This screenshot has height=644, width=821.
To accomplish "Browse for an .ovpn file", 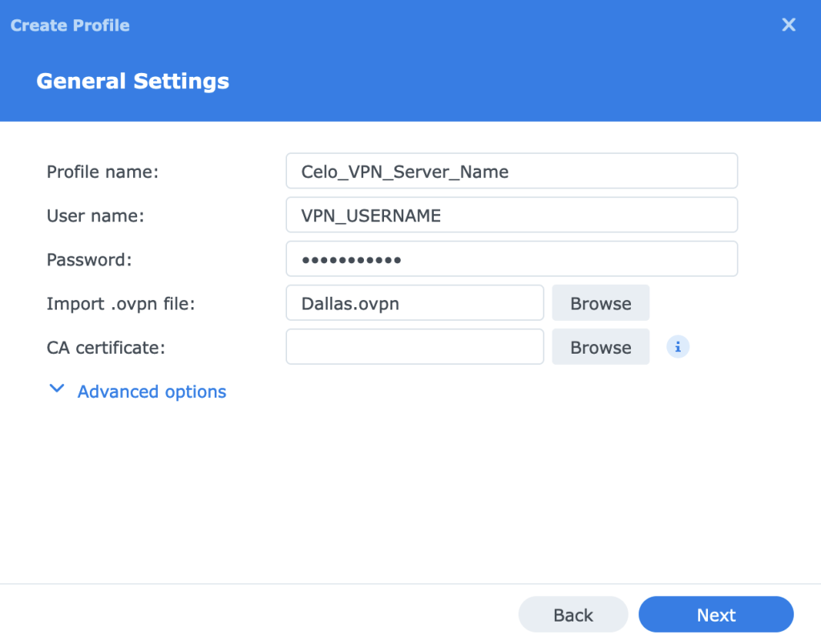I will tap(601, 302).
